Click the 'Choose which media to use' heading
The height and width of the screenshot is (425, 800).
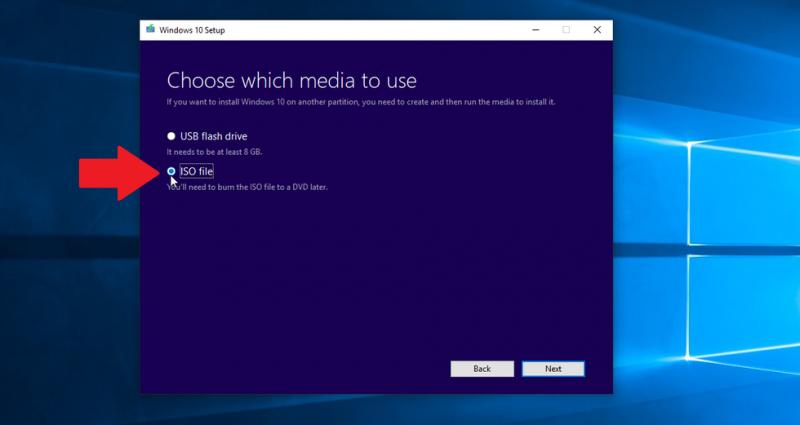[x=292, y=81]
